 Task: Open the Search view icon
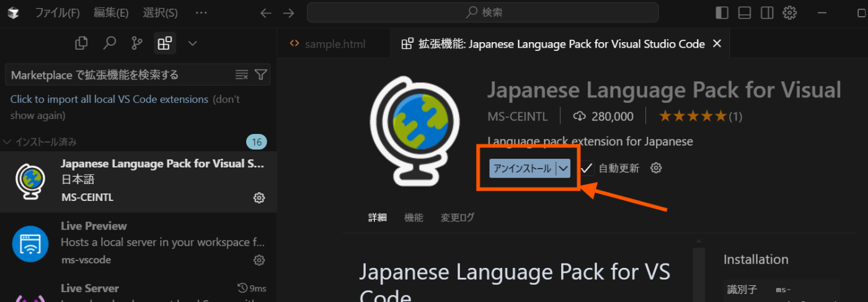pos(110,43)
